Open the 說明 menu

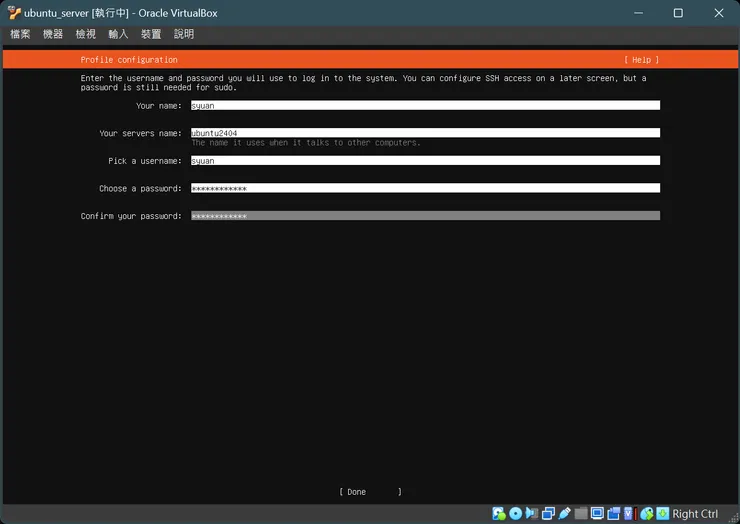[184, 34]
